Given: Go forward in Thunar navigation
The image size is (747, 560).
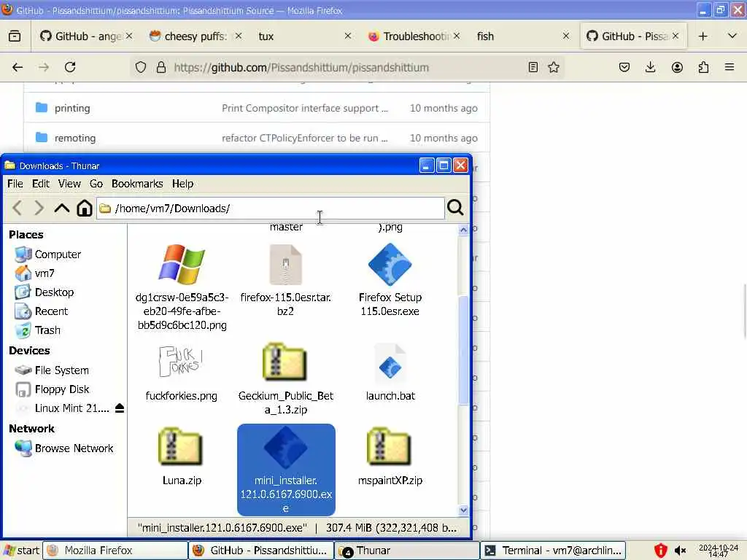Looking at the screenshot, I should click(x=39, y=208).
